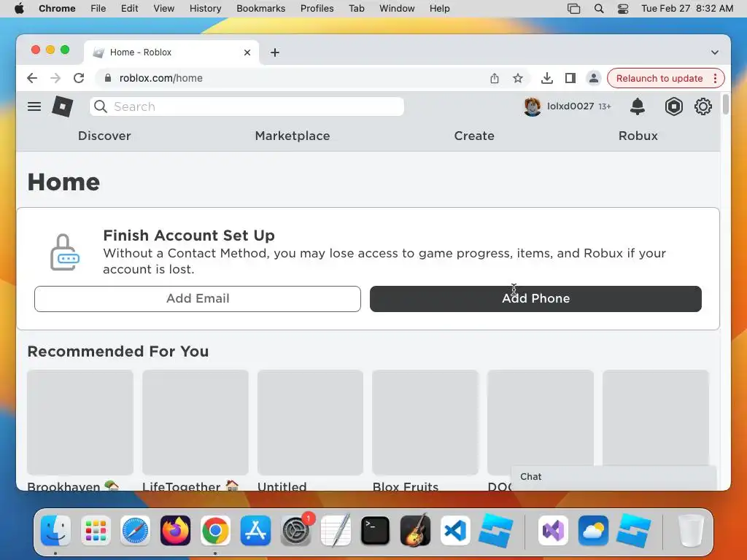The width and height of the screenshot is (747, 560).
Task: Click Relaunch to update button
Action: coord(659,78)
